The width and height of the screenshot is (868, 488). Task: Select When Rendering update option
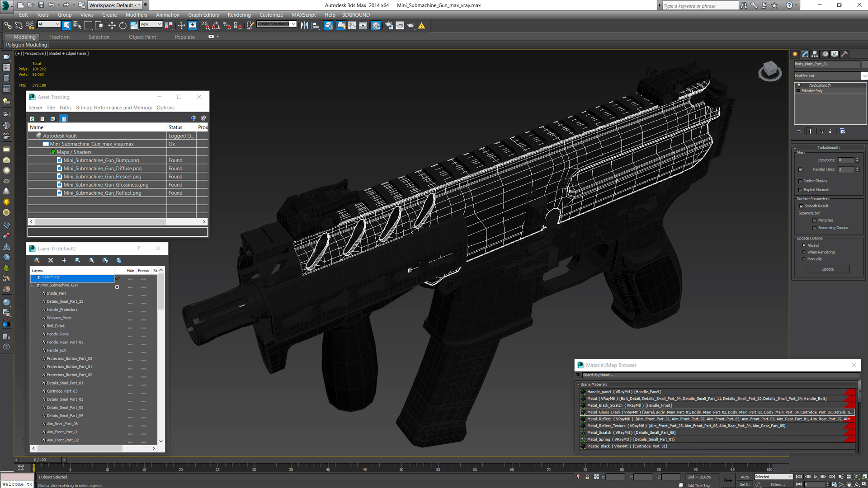[804, 252]
